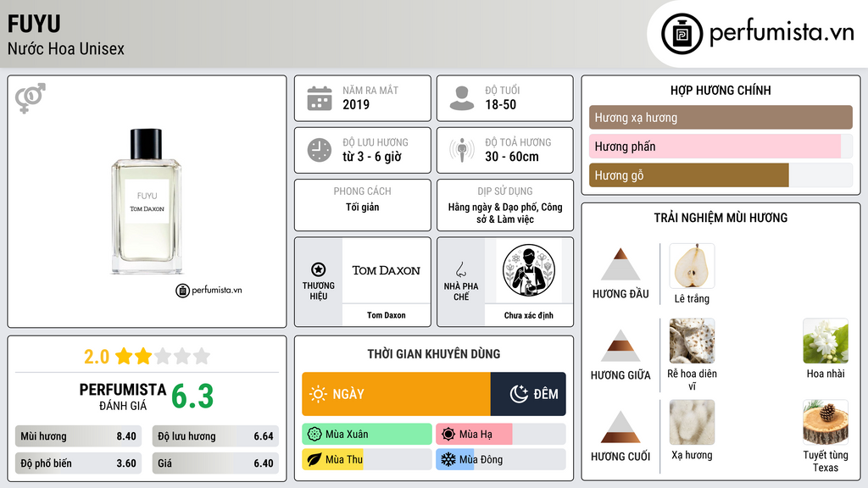Viewport: 868px width, 488px height.
Task: Click the star badge icon above Thương hiệu
Action: [319, 269]
